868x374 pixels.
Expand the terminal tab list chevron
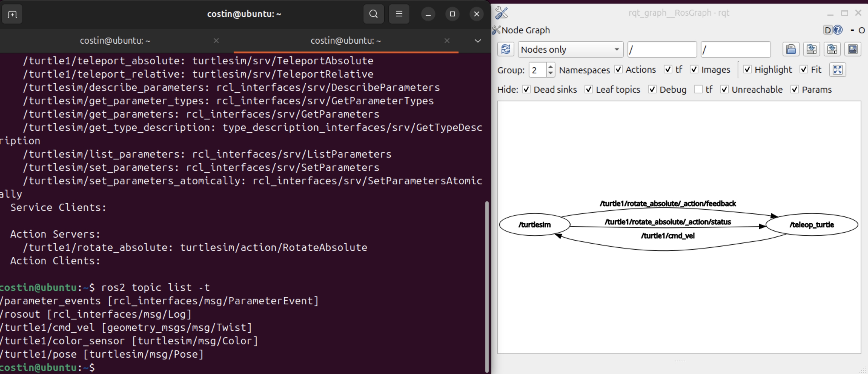pyautogui.click(x=478, y=41)
